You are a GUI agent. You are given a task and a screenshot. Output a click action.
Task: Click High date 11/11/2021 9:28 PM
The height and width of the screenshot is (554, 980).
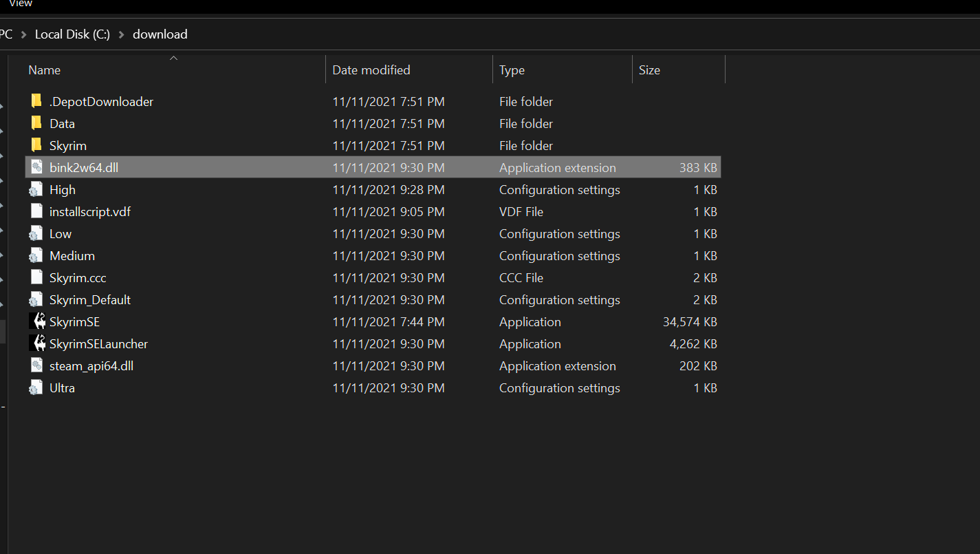point(389,190)
